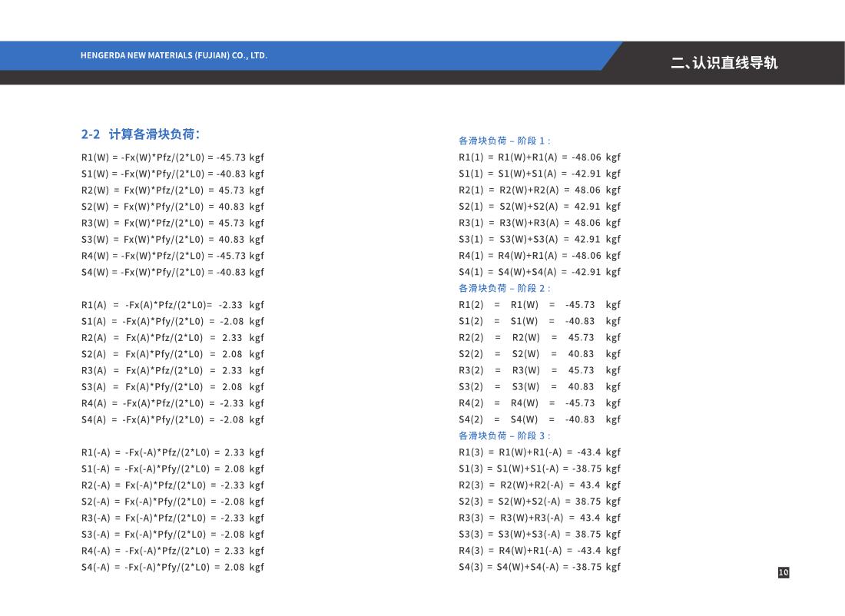Click the line starting with R2(2) = R2(W)

tap(539, 337)
